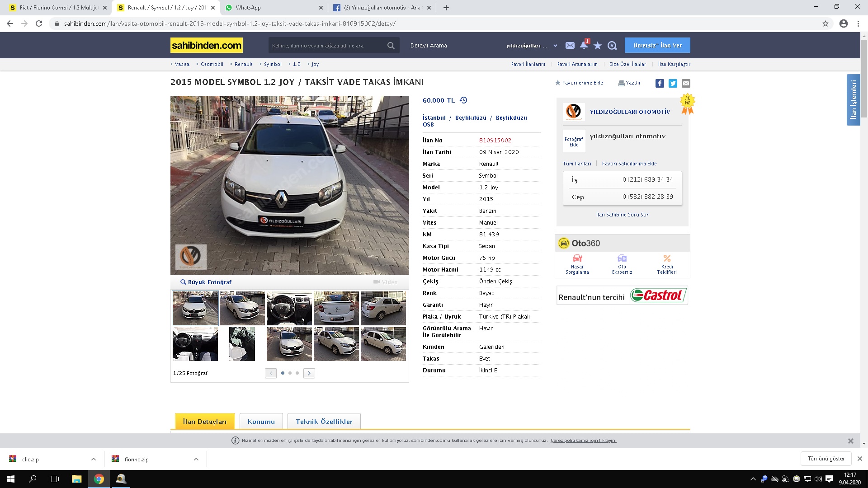Open the Favori İlanlarım link
Image resolution: width=868 pixels, height=488 pixels.
click(528, 64)
